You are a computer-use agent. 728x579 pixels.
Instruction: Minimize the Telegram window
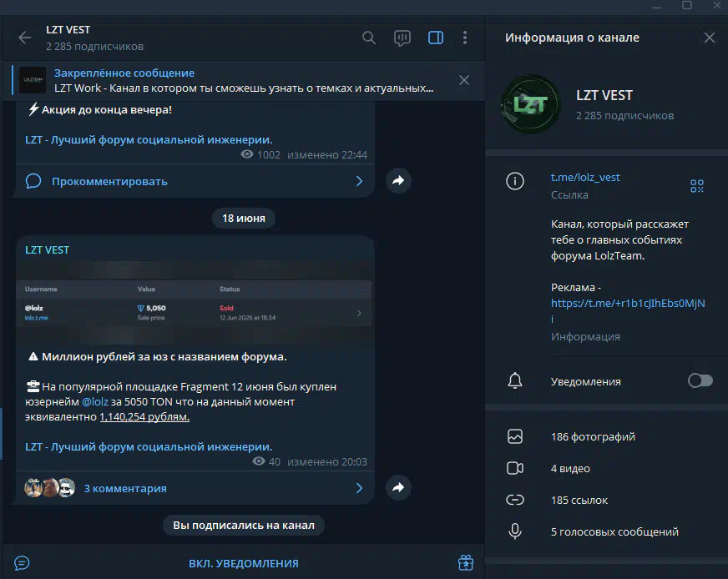pyautogui.click(x=656, y=7)
